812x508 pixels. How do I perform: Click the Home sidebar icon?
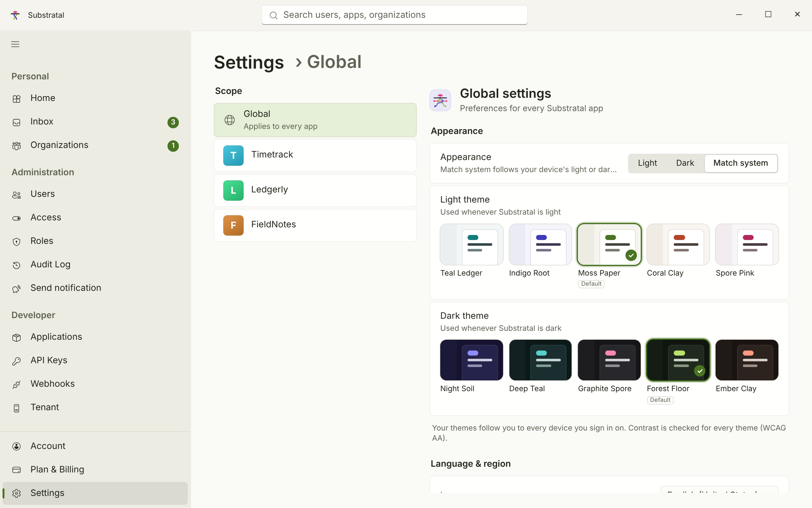[x=16, y=99]
